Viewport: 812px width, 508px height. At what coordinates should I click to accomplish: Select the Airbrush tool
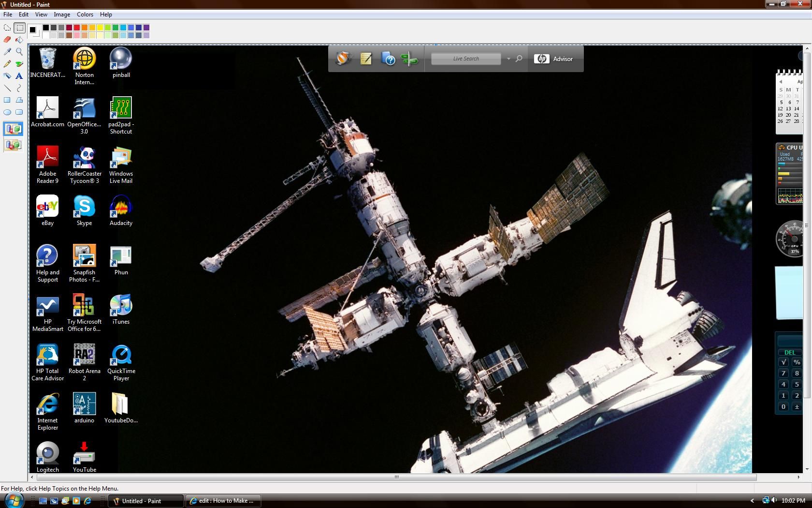[7, 76]
